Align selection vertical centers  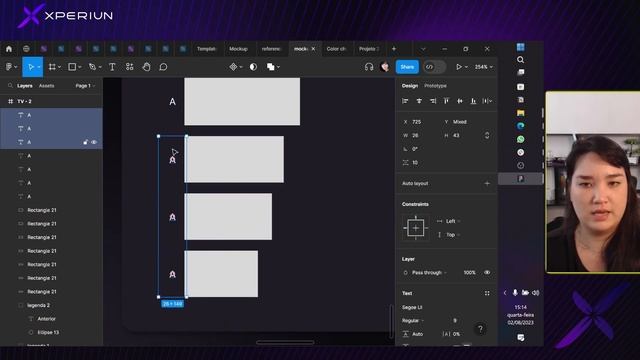point(460,101)
